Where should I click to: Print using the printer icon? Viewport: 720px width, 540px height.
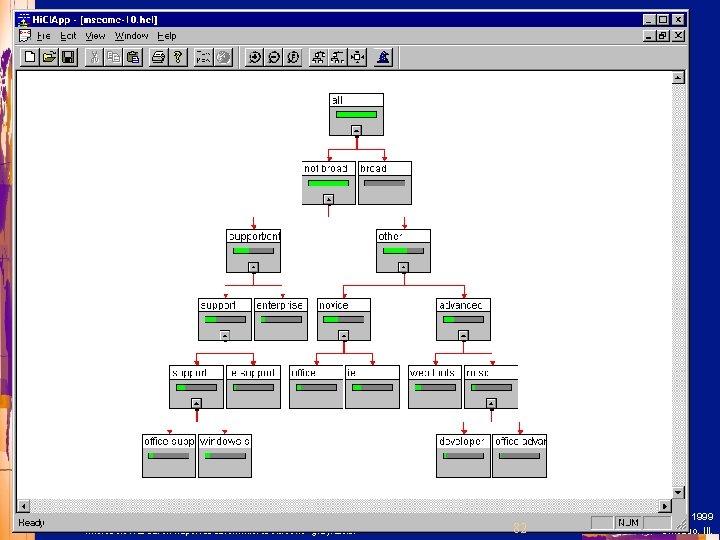click(158, 57)
